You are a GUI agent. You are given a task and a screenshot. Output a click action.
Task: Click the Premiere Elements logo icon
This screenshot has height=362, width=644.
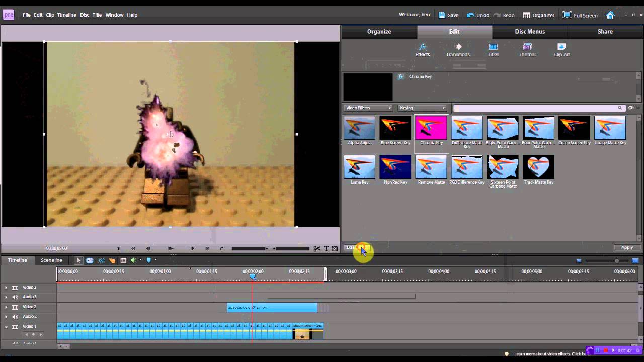point(9,15)
